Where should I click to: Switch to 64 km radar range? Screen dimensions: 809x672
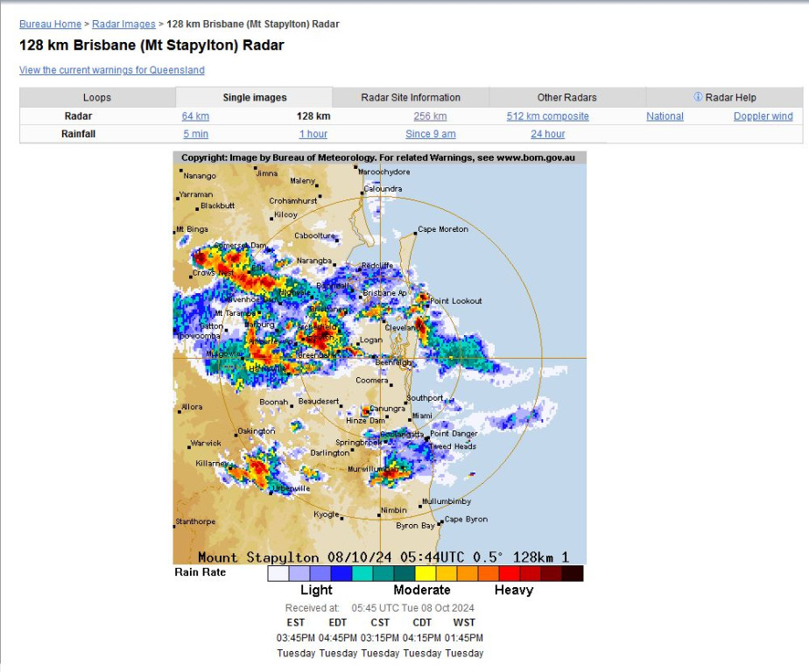point(195,116)
